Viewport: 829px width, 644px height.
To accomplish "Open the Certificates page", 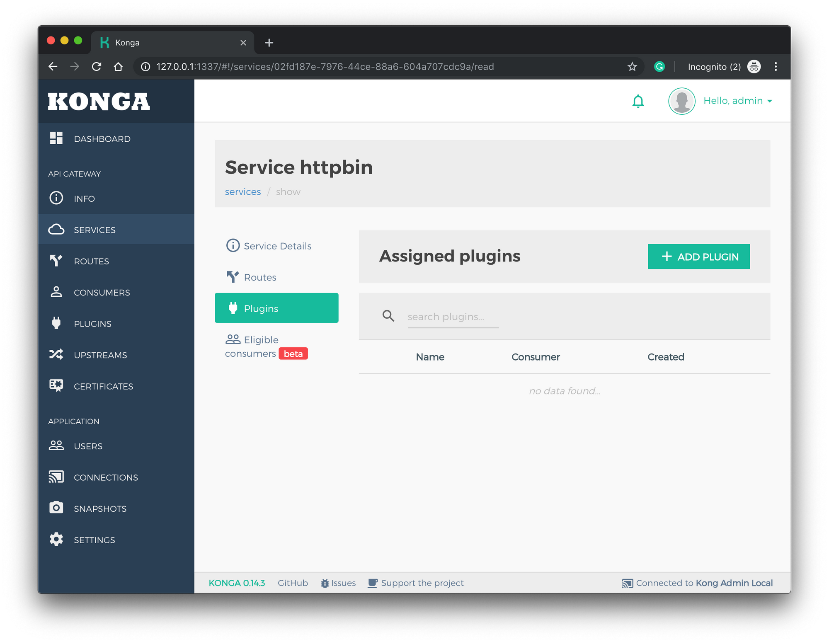I will [x=103, y=386].
